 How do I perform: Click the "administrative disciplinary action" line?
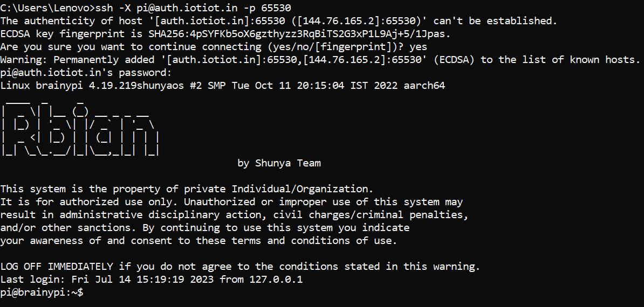point(235,215)
